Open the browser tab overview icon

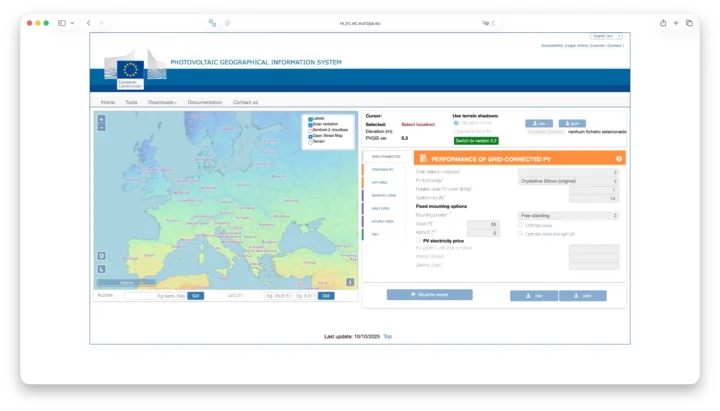tap(689, 23)
